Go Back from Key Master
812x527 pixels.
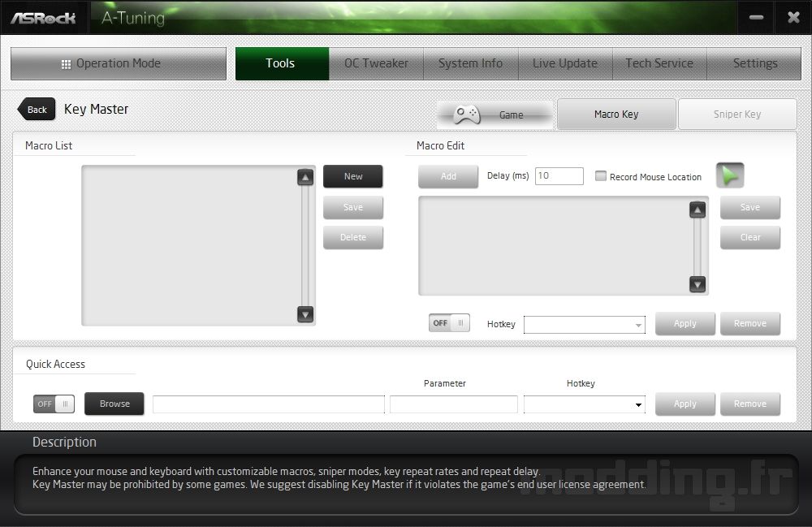pyautogui.click(x=37, y=110)
